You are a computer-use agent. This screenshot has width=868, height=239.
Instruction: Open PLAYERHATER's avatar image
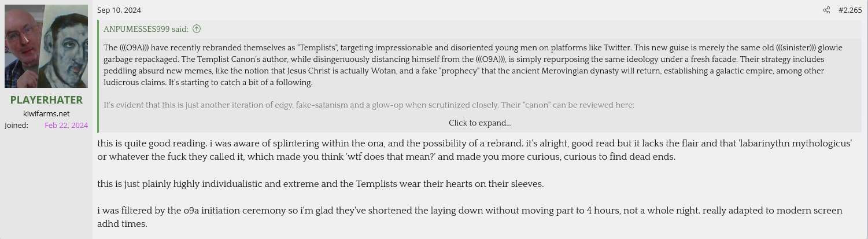(x=46, y=46)
